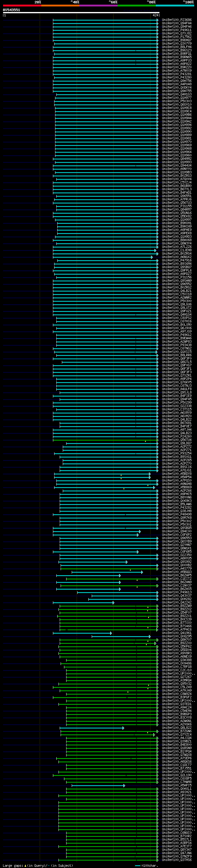
Task: Click the query end position 424
Action: [155, 15]
